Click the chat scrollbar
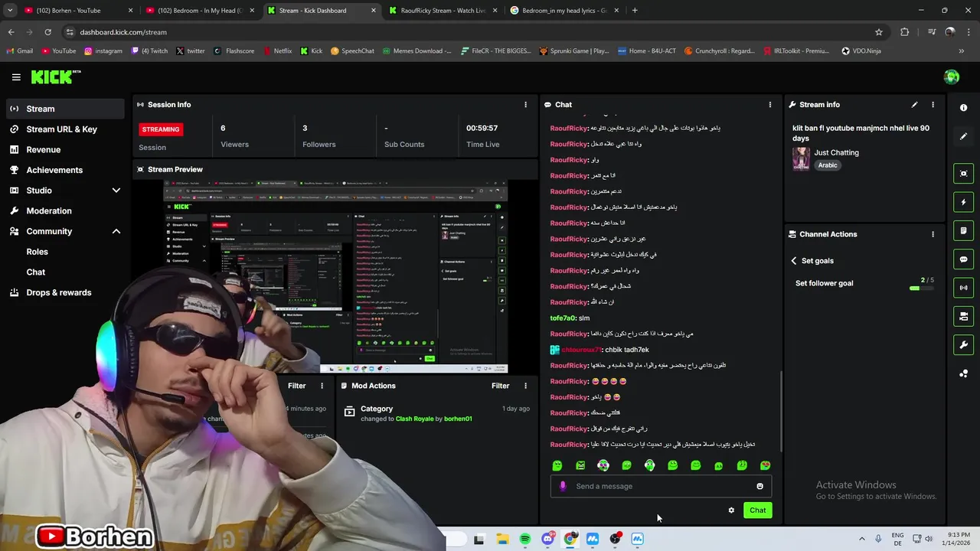The image size is (980, 551). point(781,412)
